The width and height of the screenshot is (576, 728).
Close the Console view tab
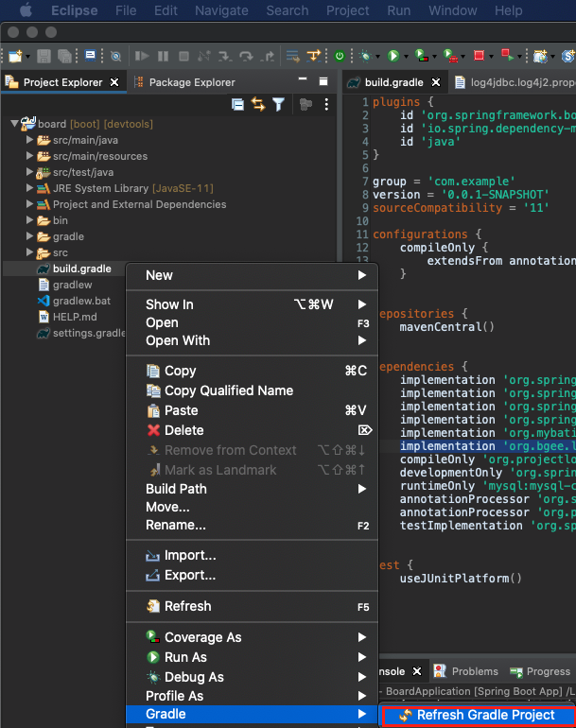pos(417,671)
